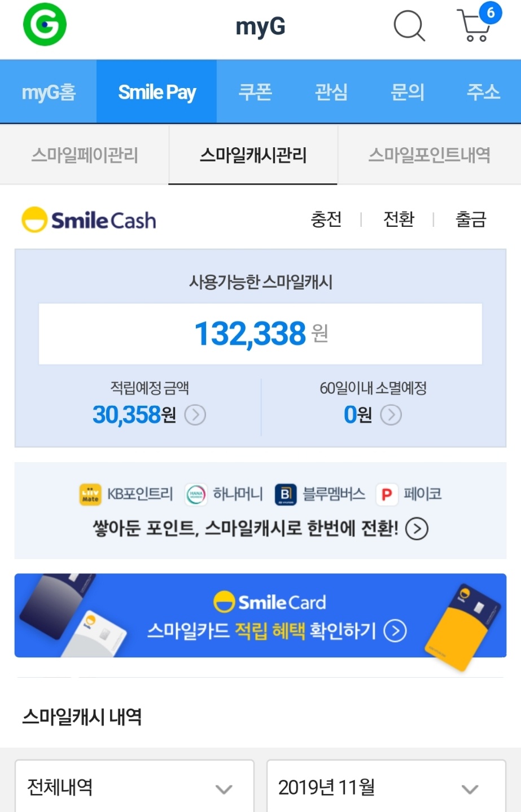The image size is (521, 812).
Task: Expand the 전체내역 filter dropdown
Action: click(134, 787)
